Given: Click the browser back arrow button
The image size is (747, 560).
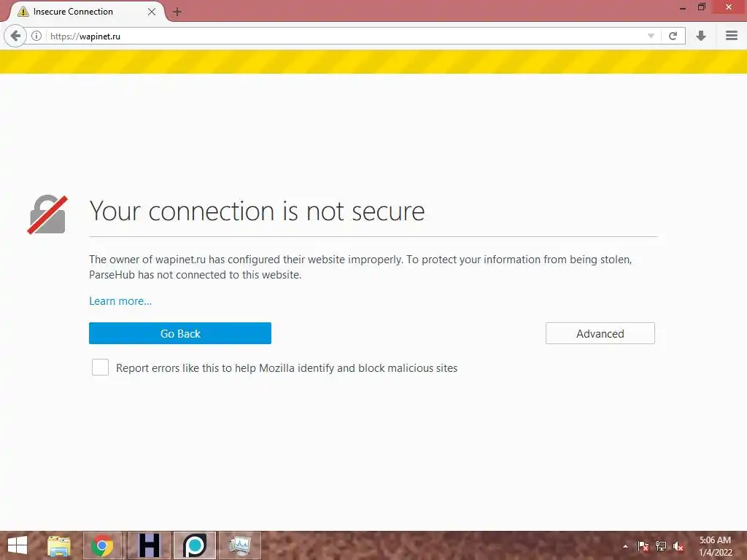Looking at the screenshot, I should click(15, 36).
